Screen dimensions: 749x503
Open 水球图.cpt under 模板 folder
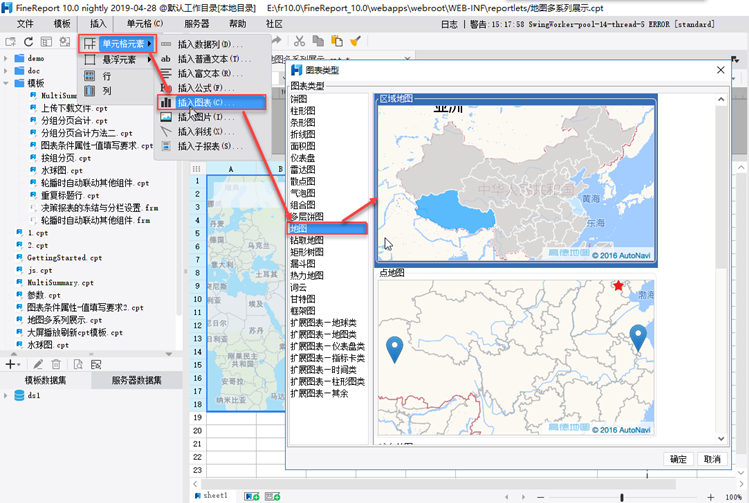[x=62, y=171]
